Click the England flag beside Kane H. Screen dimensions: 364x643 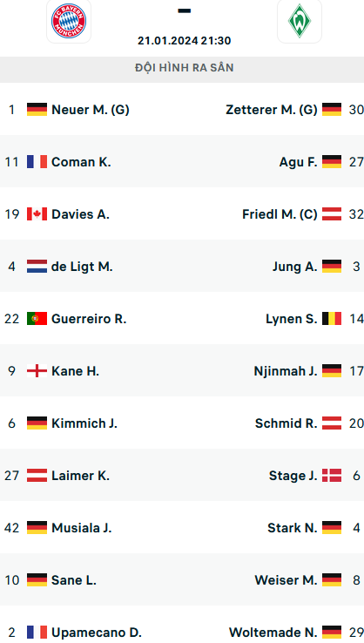point(37,371)
